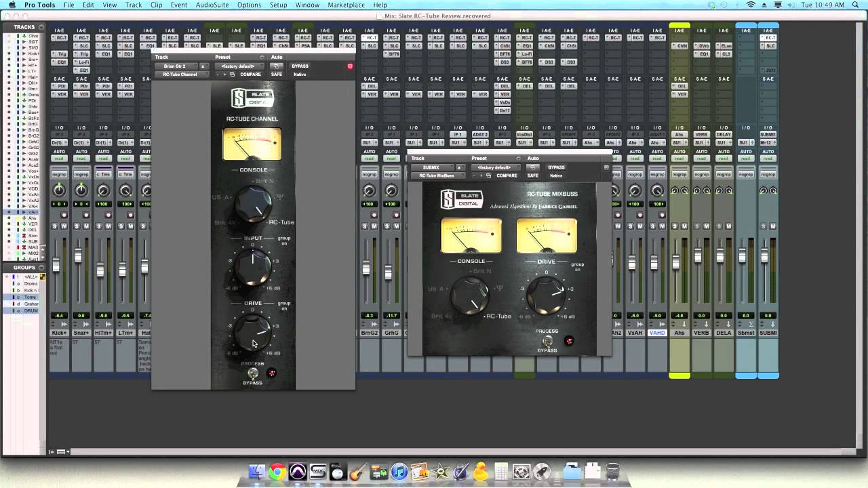Flip PROCESS/BYPASS toggle switch on RC-Tube MixBuss
868x488 pixels.
pyautogui.click(x=547, y=341)
